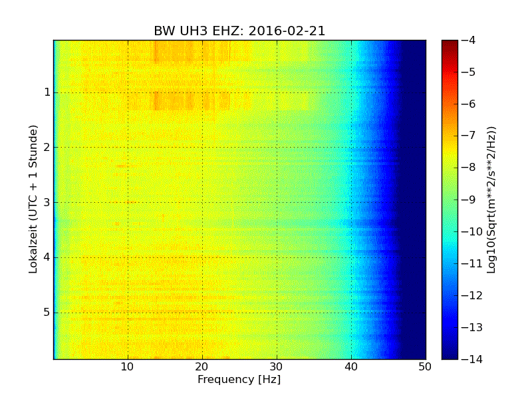Click the x-axis tick label 20
Screen dimensions: 532x399
pyautogui.click(x=202, y=367)
